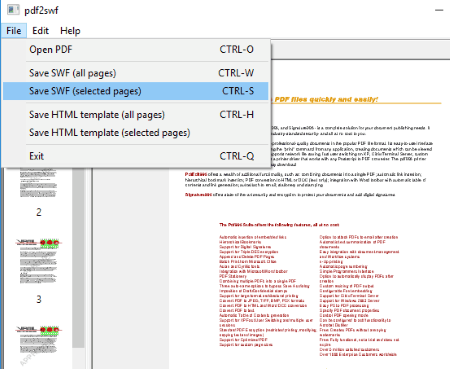Click the orange heading 'PDF files quickly and easily!'
This screenshot has width=450, height=369.
326,99
